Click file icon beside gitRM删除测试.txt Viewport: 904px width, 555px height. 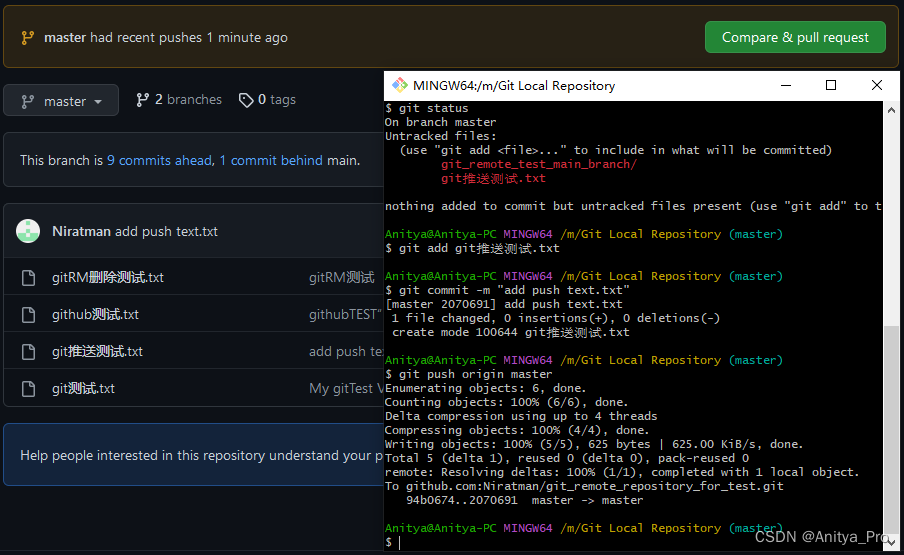[x=28, y=277]
